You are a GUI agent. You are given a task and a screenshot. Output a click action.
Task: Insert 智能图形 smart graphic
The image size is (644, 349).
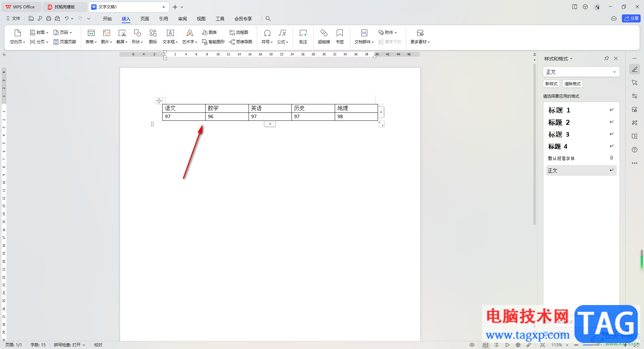[213, 42]
